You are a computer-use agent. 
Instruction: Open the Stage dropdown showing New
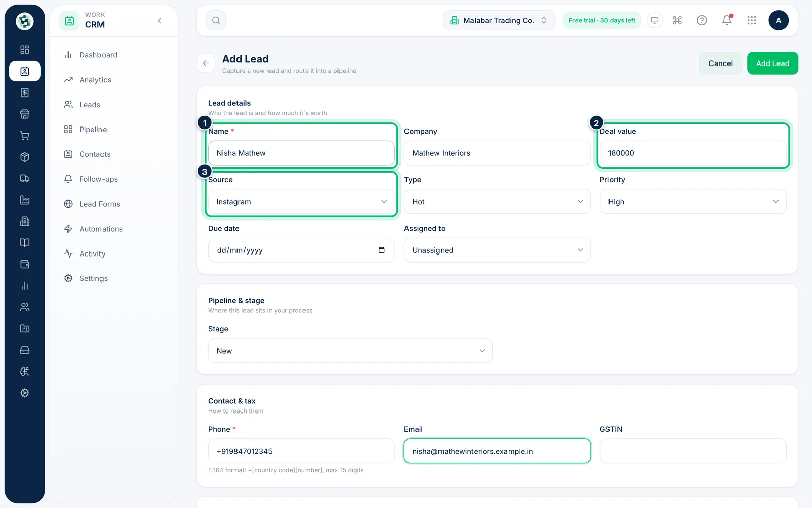click(x=350, y=351)
